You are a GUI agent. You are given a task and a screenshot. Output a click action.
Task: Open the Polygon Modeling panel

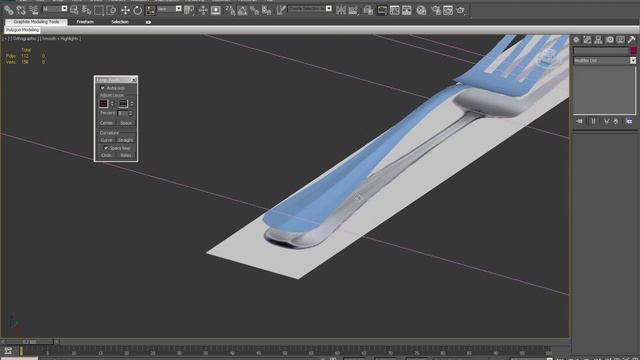[22, 30]
